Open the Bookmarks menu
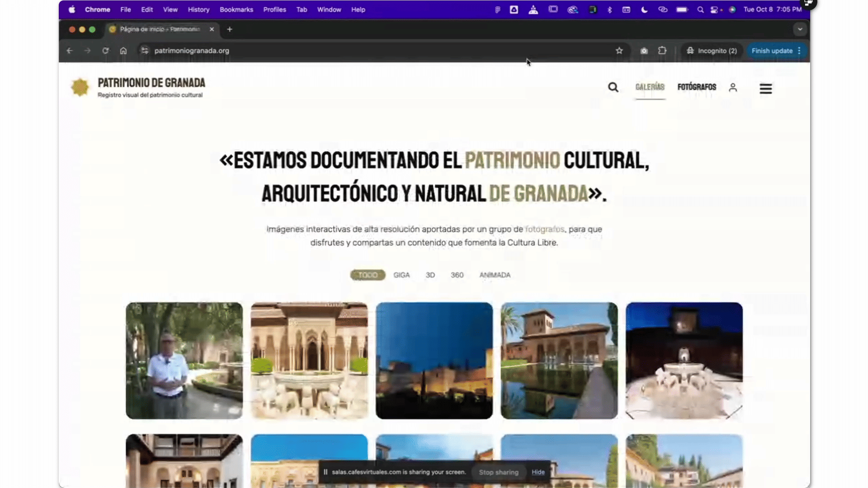The image size is (868, 488). tap(236, 9)
